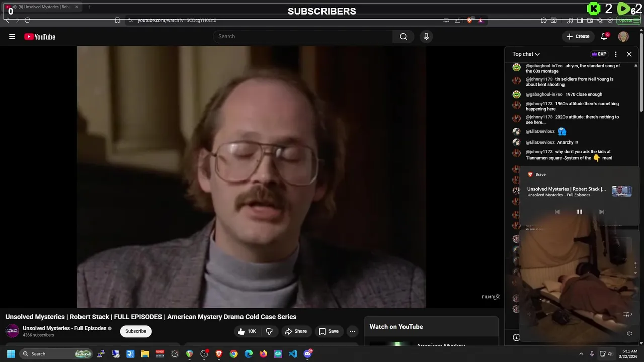This screenshot has height=362, width=644.
Task: Launch Voicemeeter from the taskbar
Action: click(x=160, y=354)
